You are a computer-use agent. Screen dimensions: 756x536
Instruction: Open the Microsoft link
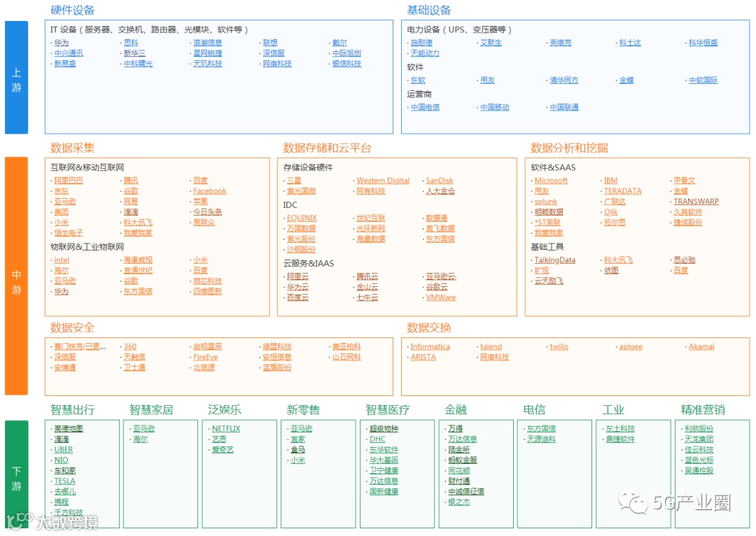coord(551,181)
